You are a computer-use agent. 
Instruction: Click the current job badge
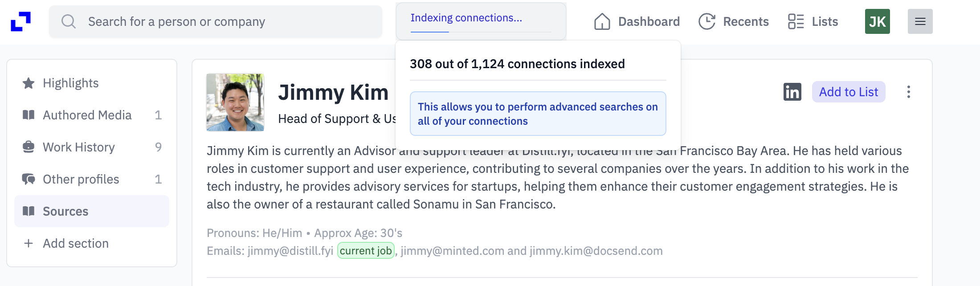[366, 251]
